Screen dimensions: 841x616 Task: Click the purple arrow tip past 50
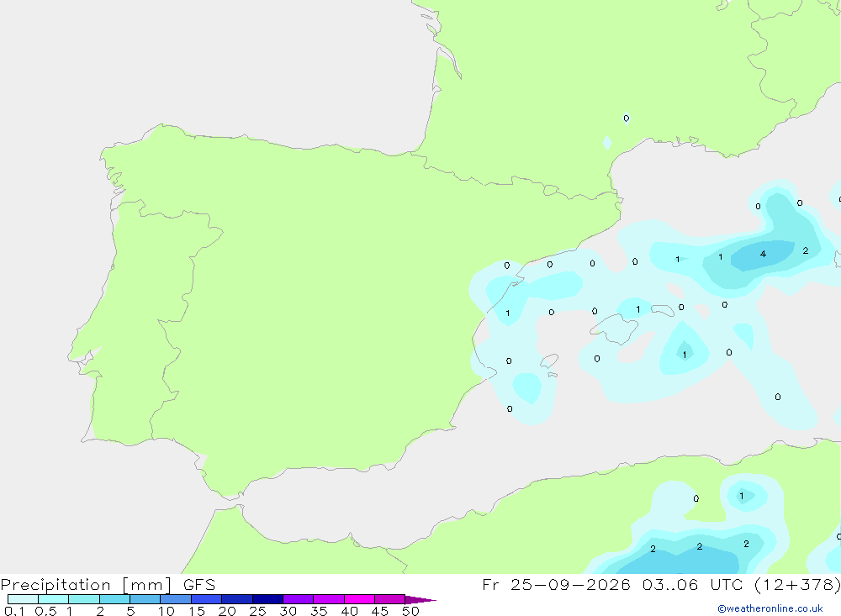pyautogui.click(x=420, y=600)
